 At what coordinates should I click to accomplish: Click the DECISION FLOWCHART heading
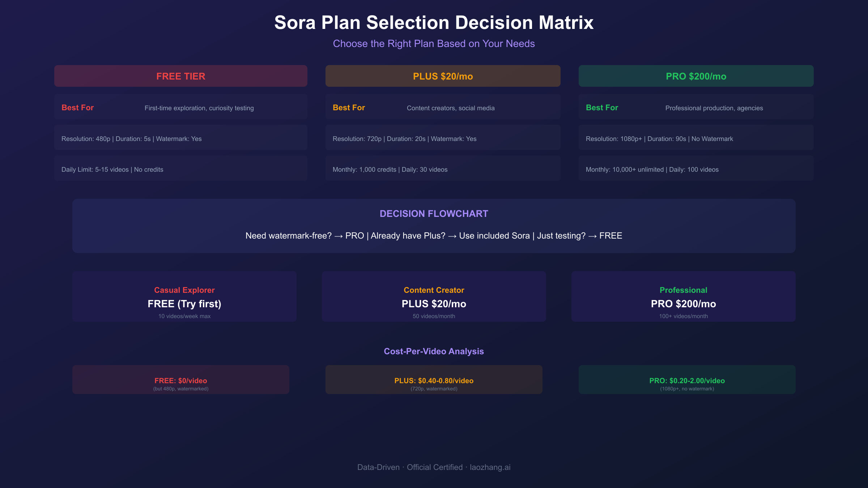point(434,214)
